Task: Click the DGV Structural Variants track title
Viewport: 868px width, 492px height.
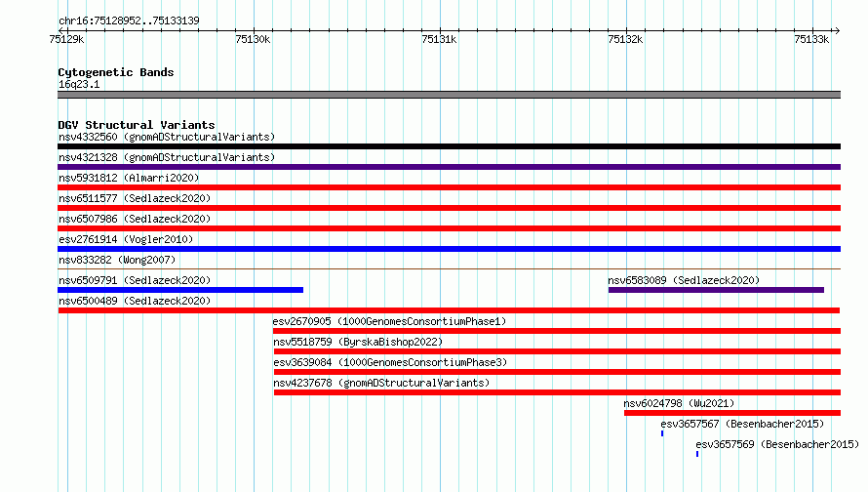Action: pos(137,125)
